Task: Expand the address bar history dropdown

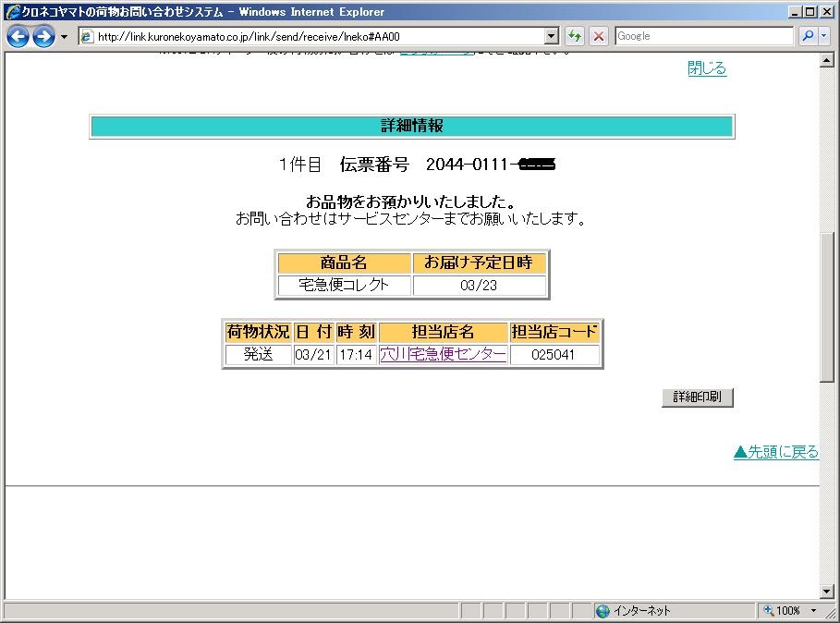Action: click(552, 36)
